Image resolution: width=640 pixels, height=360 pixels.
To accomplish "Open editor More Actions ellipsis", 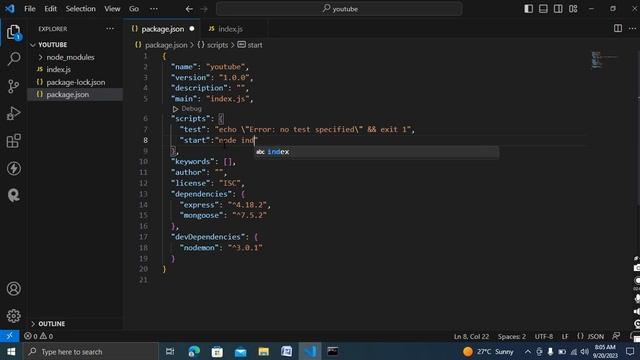I will coord(632,28).
